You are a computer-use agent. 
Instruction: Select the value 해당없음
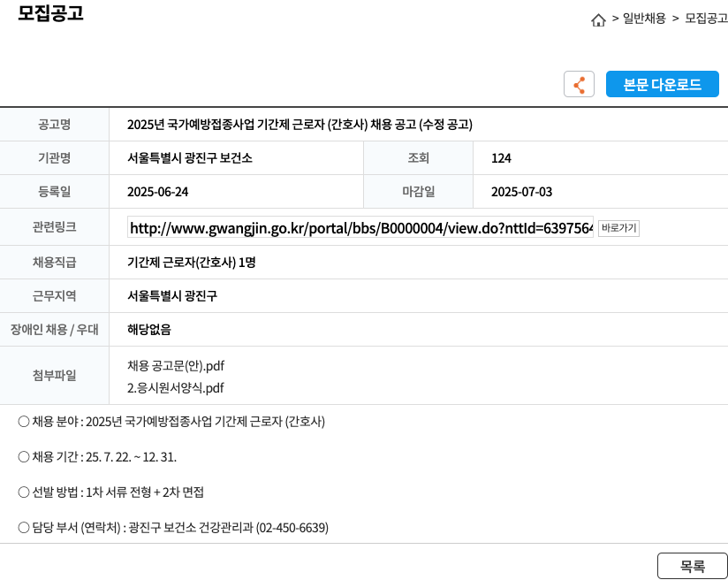click(149, 330)
